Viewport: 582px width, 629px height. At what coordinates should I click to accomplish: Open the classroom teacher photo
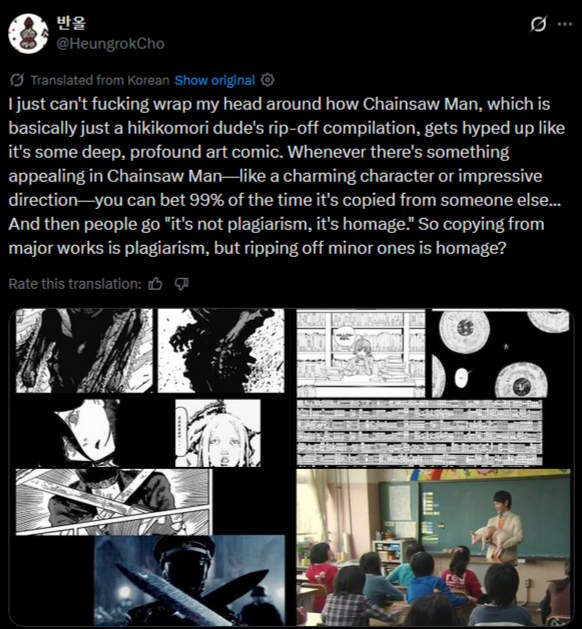pyautogui.click(x=433, y=547)
